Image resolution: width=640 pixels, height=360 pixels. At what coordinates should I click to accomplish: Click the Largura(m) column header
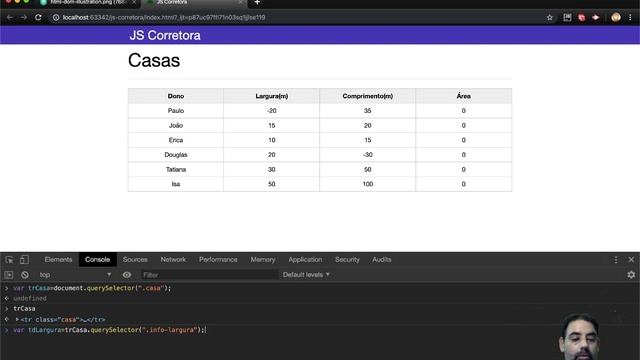tap(272, 96)
